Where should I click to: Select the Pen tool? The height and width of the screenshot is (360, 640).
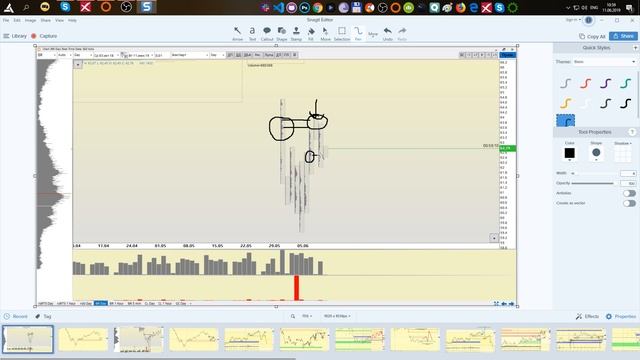pos(358,33)
